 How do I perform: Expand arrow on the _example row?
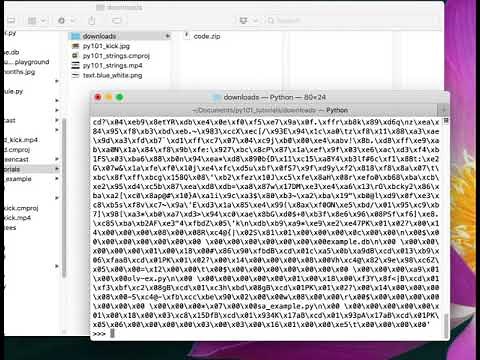pos(57,179)
